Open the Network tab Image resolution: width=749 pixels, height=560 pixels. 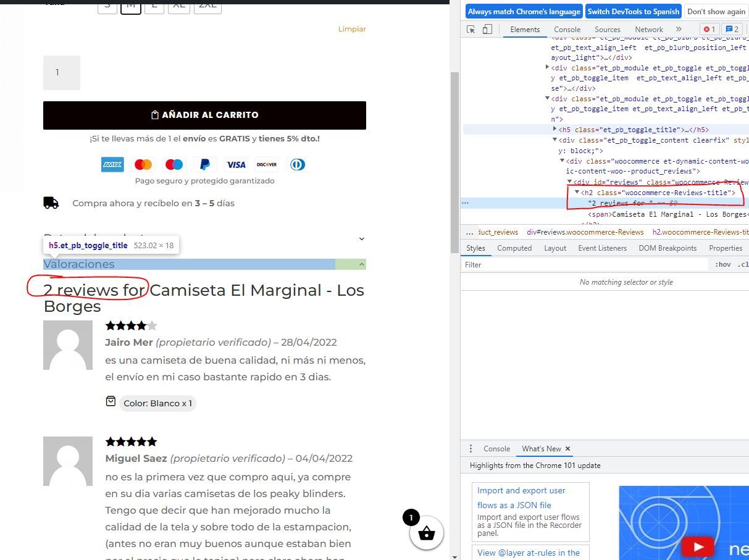point(649,29)
